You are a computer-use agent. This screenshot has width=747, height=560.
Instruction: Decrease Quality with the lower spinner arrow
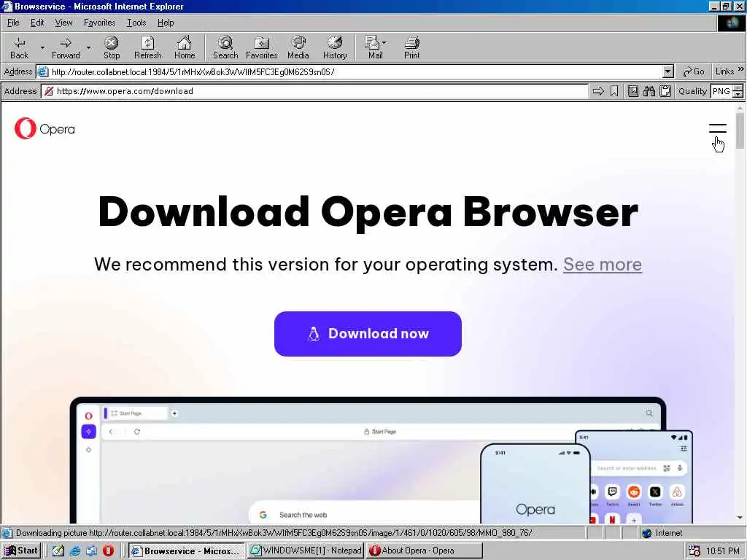coord(738,94)
